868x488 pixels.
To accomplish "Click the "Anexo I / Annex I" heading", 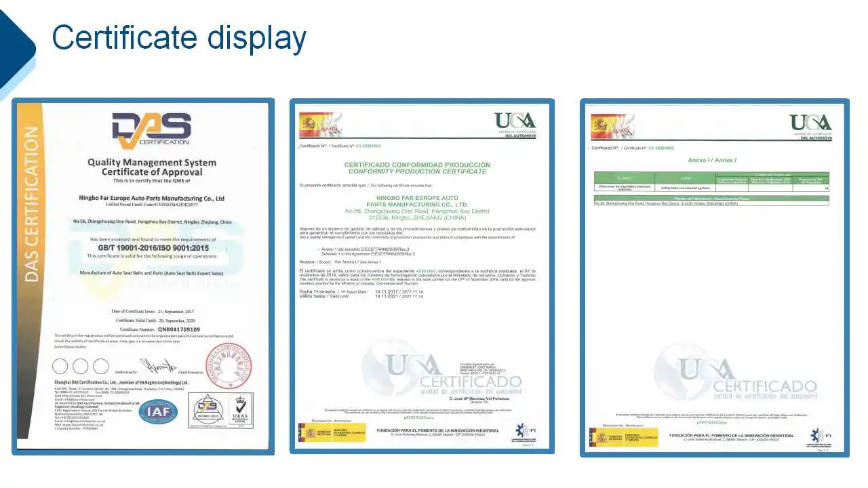I will pyautogui.click(x=712, y=160).
